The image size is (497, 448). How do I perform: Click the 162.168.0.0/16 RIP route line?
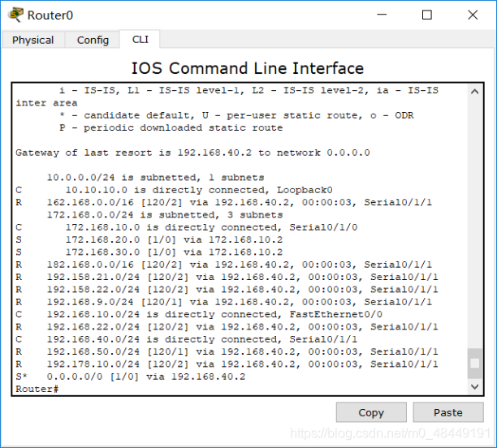coord(224,202)
